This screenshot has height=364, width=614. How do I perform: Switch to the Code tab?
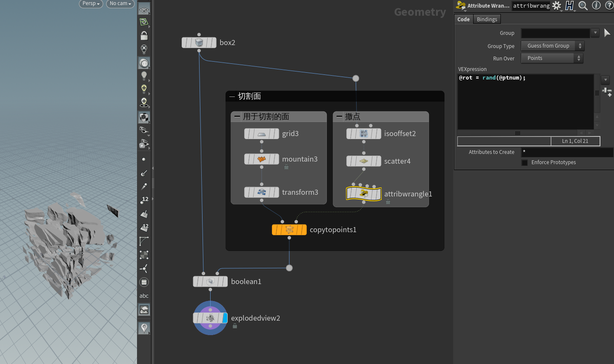[x=464, y=19]
